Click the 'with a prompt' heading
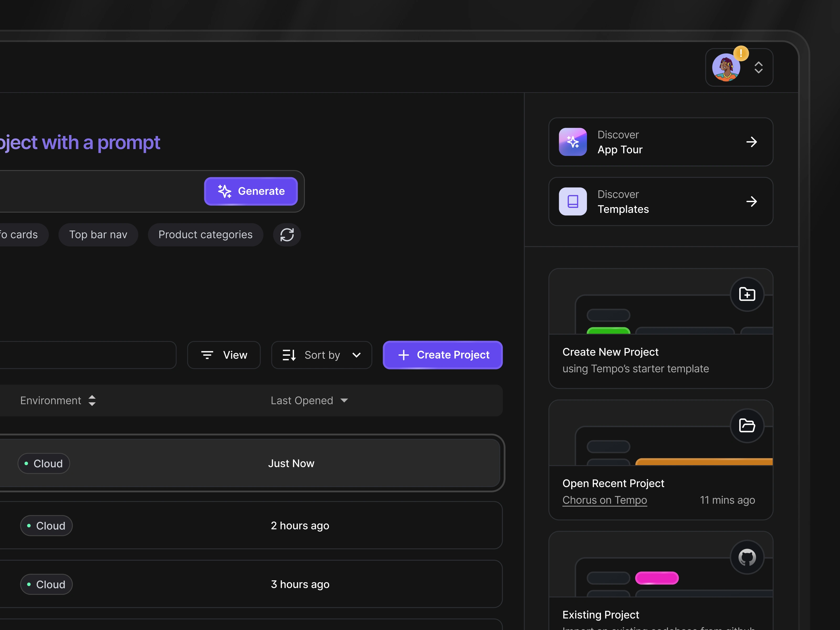This screenshot has height=630, width=840. click(x=101, y=142)
